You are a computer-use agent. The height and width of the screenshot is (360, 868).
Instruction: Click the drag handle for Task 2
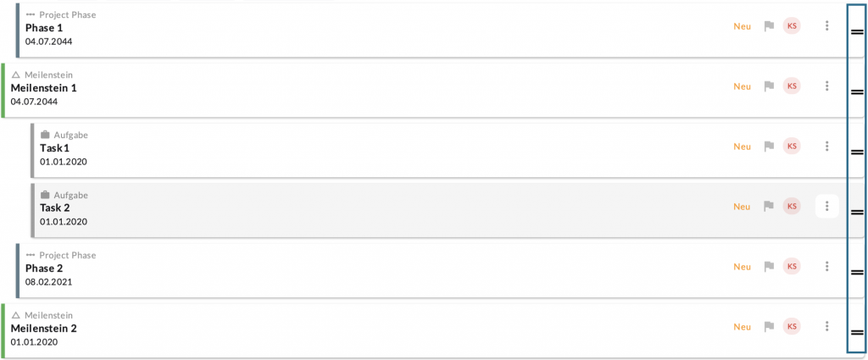857,212
